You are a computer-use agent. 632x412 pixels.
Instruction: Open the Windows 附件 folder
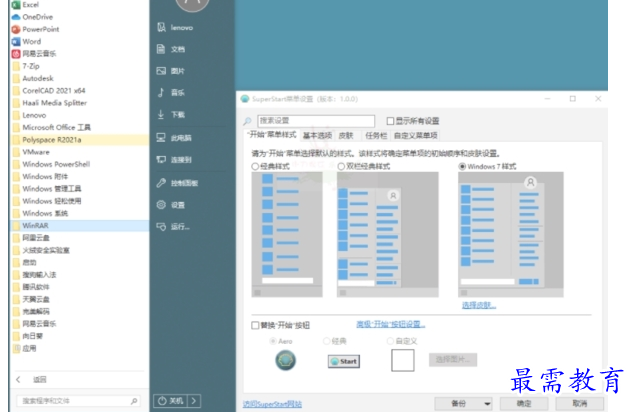coord(40,177)
